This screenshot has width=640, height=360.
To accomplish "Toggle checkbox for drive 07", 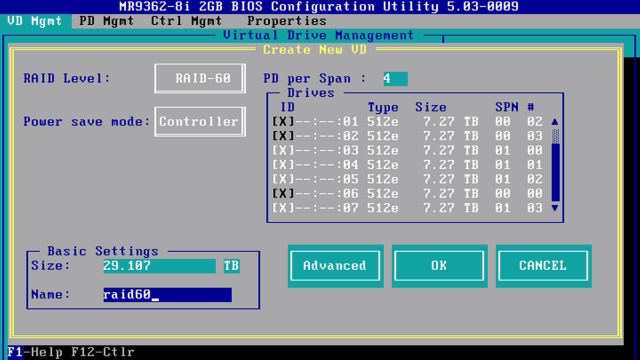I will coord(283,208).
